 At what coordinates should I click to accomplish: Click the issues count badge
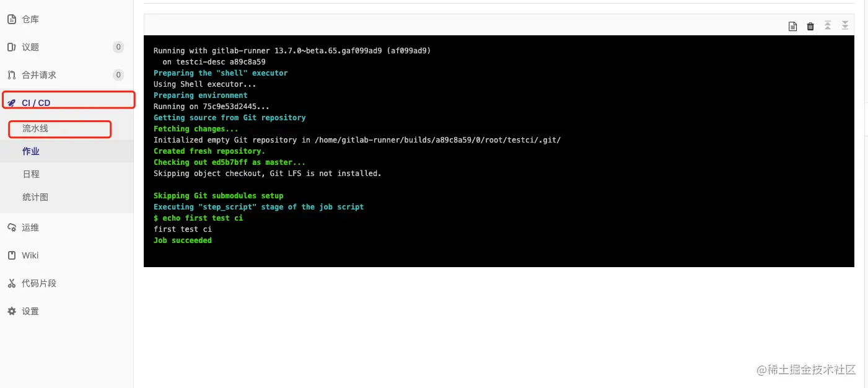click(118, 47)
